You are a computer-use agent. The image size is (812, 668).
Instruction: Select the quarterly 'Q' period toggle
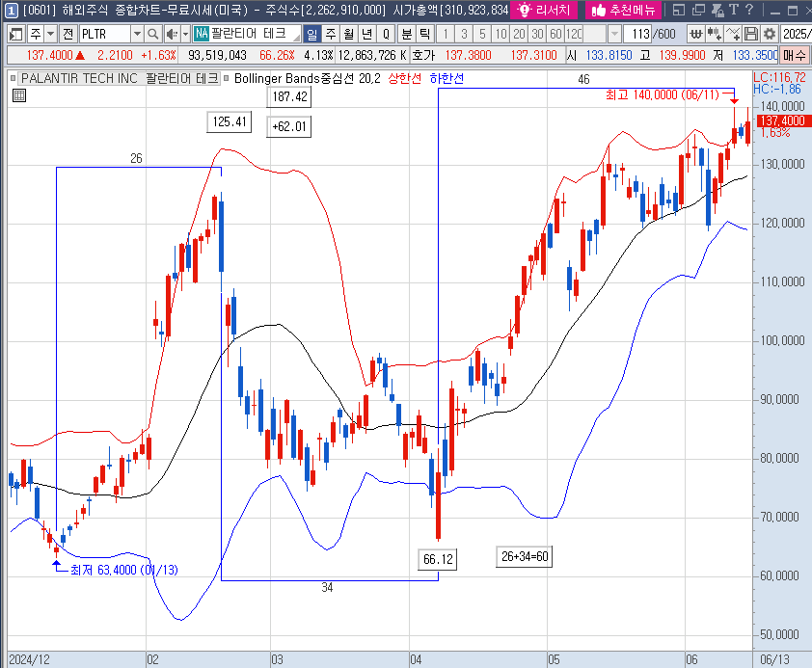point(386,35)
